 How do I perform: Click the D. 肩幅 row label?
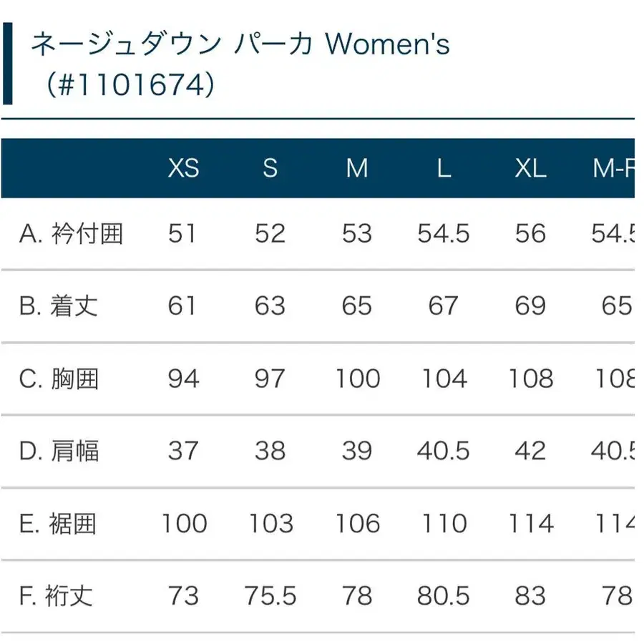[x=59, y=451]
